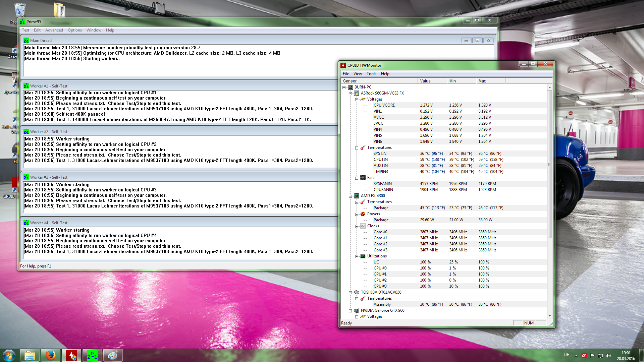
Task: Click the Worker #4 window icon
Action: click(26, 223)
